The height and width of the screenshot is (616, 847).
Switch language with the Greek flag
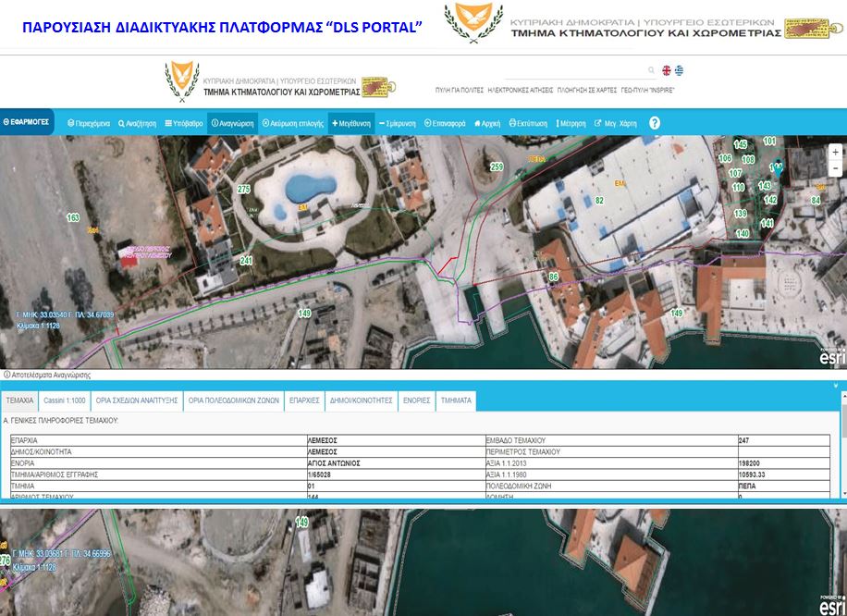click(x=680, y=70)
